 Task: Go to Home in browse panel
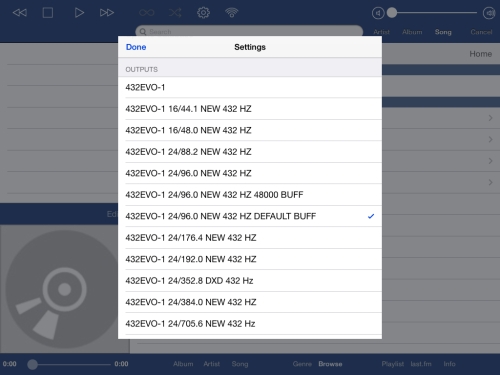pos(481,54)
